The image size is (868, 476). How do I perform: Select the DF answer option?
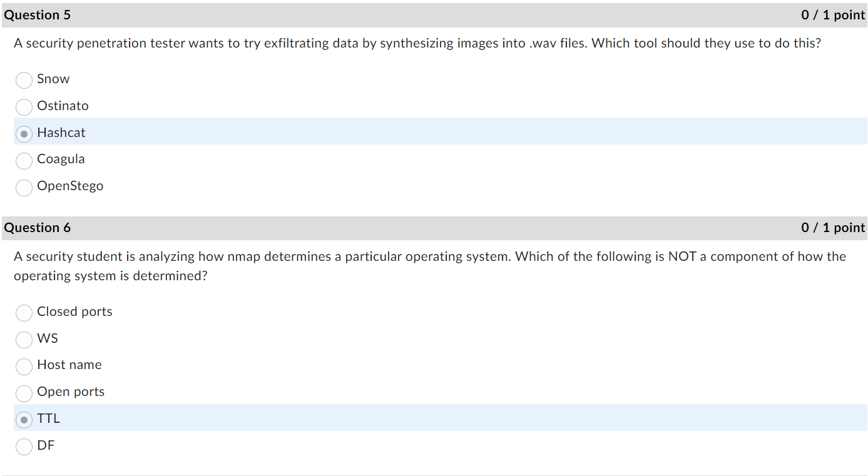pos(24,447)
